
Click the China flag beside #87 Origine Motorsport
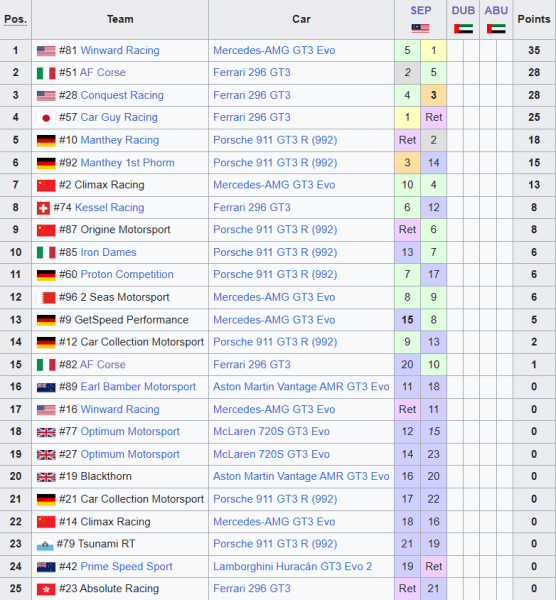click(46, 230)
